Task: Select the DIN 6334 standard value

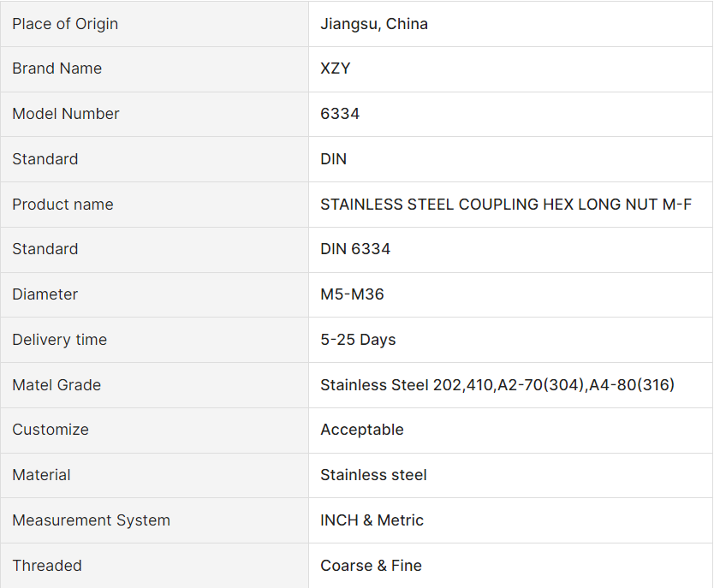Action: pyautogui.click(x=355, y=249)
